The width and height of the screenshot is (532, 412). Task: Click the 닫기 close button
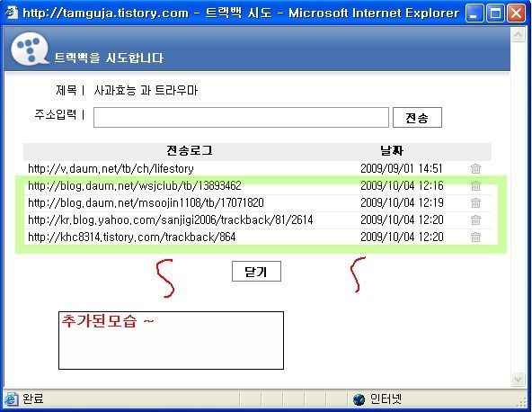256,272
